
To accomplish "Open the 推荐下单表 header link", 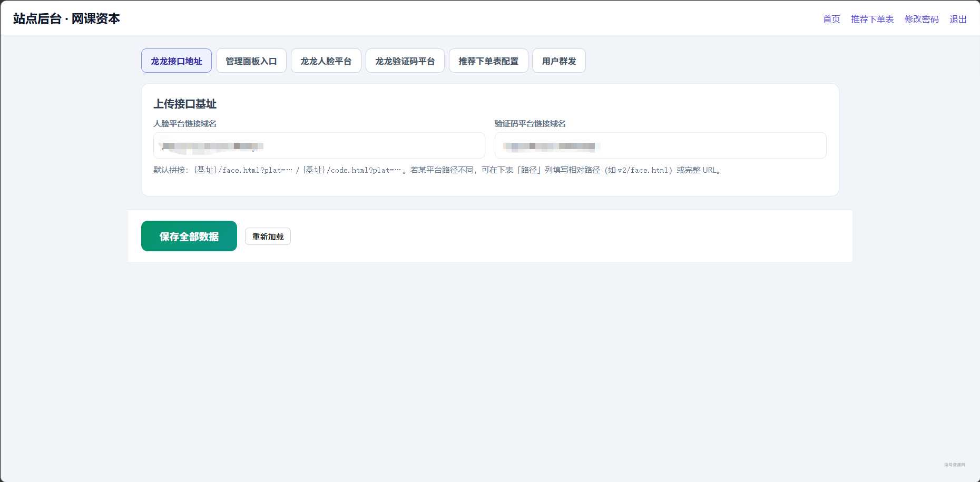I will pos(872,19).
